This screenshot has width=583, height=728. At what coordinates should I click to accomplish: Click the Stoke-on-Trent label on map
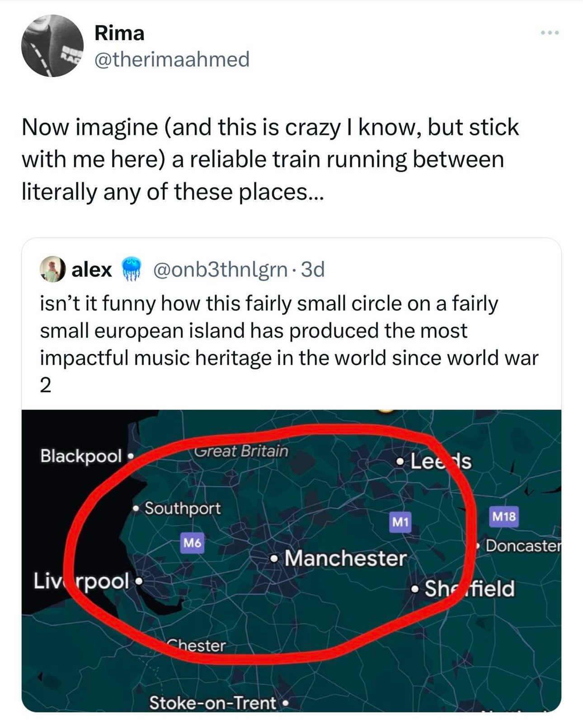[x=213, y=703]
